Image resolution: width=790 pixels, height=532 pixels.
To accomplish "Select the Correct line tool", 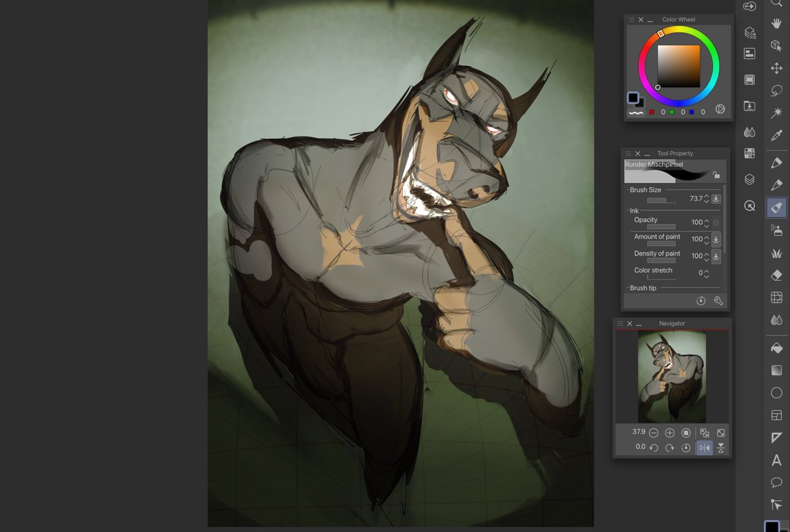I will click(x=776, y=505).
